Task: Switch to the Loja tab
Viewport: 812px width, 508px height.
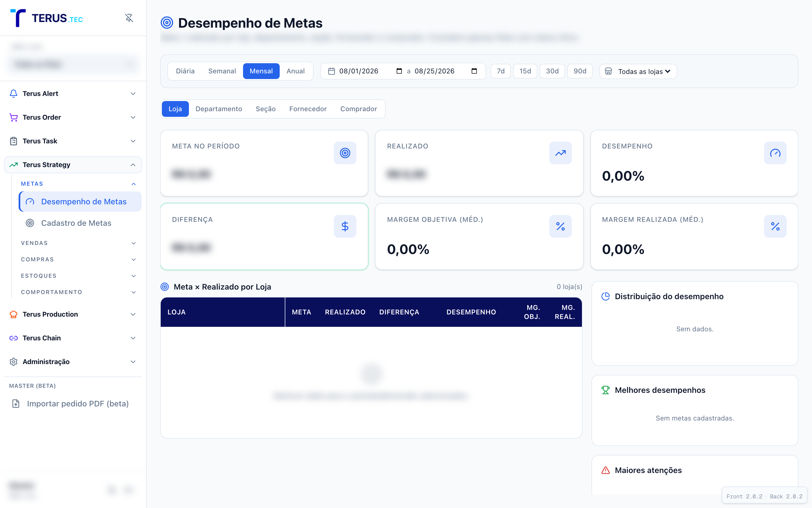Action: point(175,109)
